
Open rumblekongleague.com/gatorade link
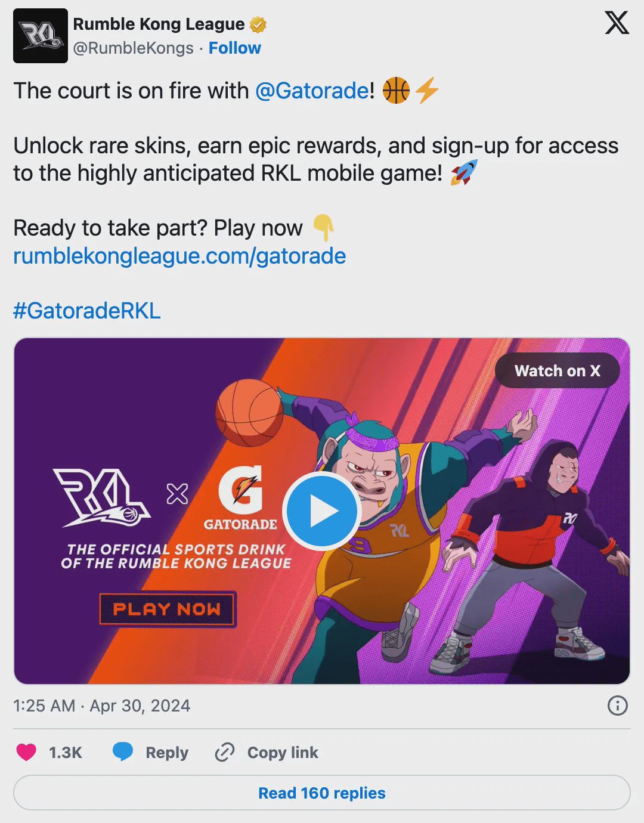coord(179,256)
